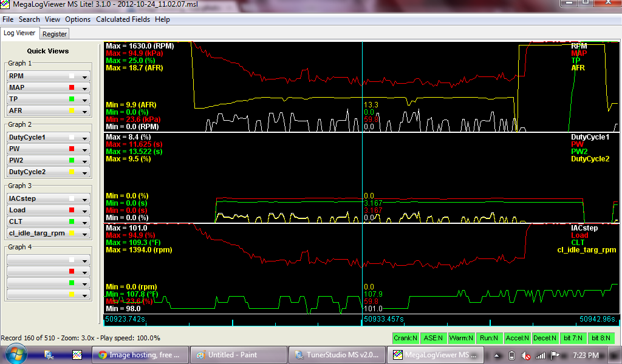Click the Warm:N status indicator
622x364 pixels.
coord(461,338)
